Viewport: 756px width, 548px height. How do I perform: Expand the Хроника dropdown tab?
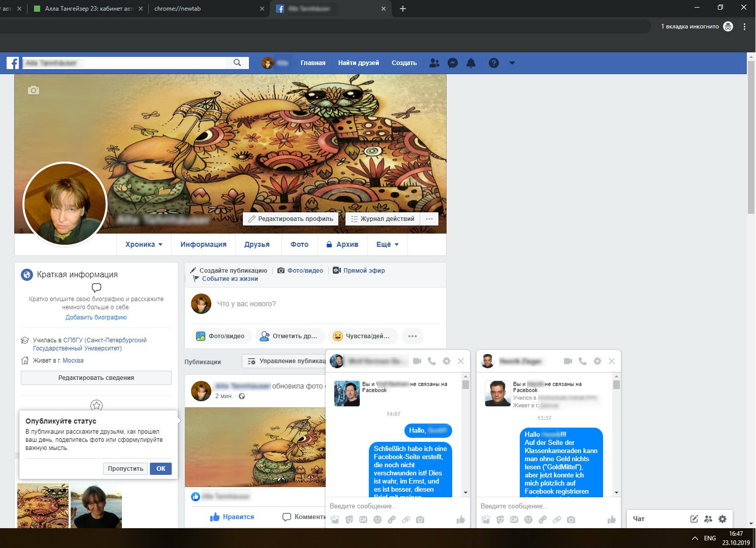[144, 244]
